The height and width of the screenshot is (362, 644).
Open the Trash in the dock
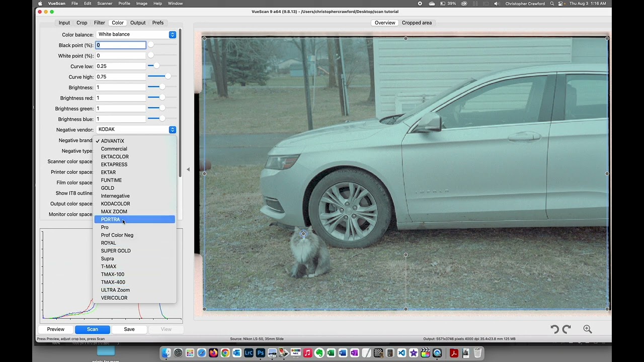[x=477, y=353]
